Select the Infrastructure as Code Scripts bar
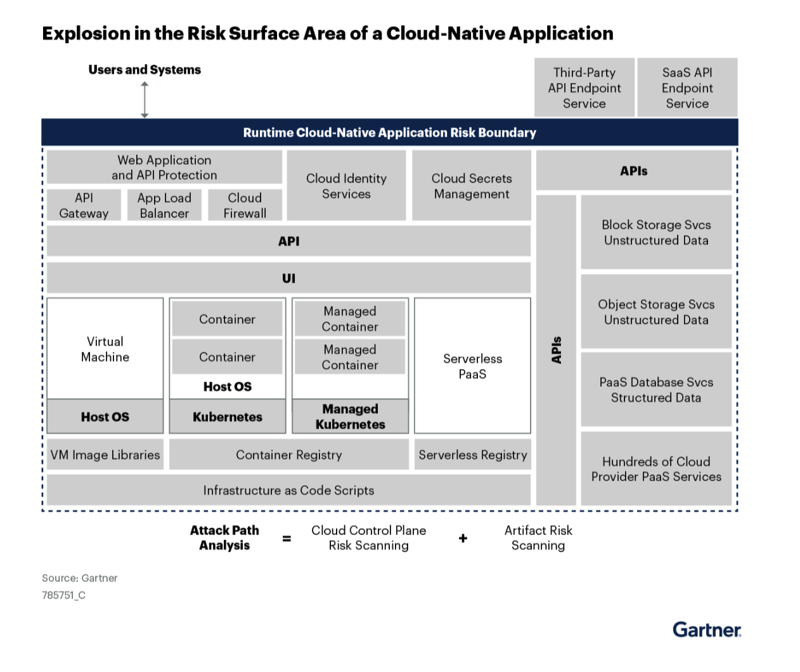The height and width of the screenshot is (672, 800). tap(288, 489)
